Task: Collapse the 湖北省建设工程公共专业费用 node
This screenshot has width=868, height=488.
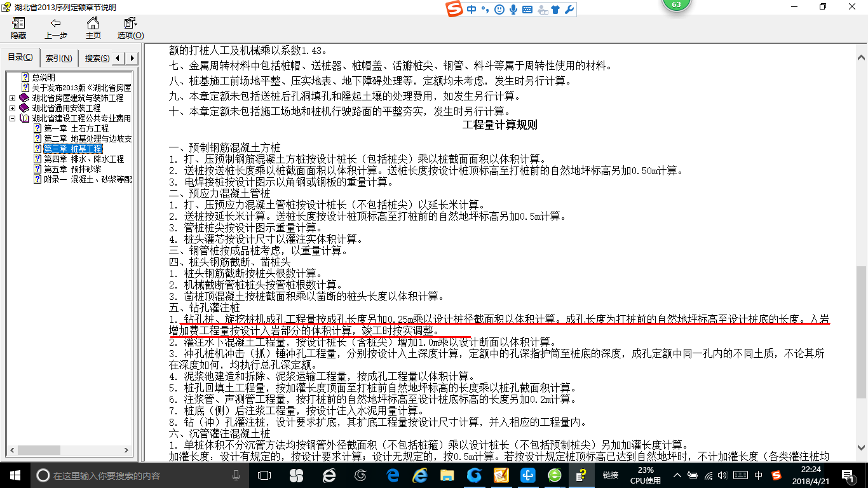Action: pyautogui.click(x=13, y=118)
